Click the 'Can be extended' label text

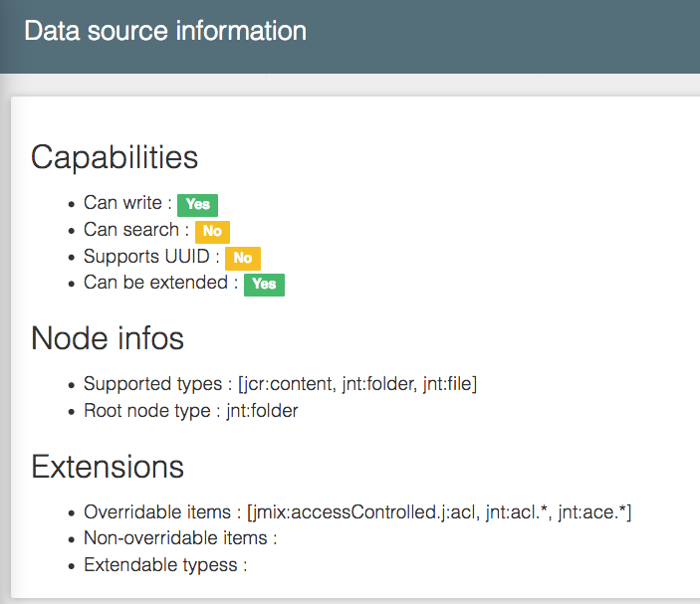tap(155, 283)
